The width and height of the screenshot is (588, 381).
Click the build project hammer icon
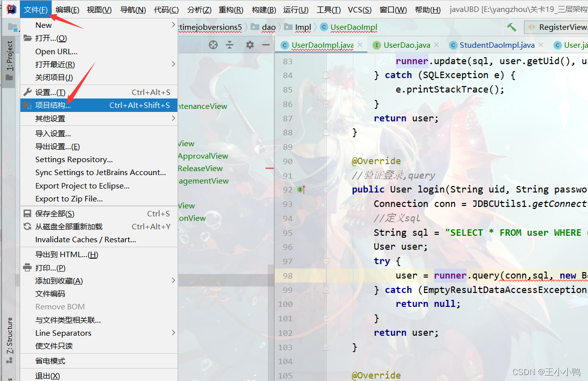511,27
